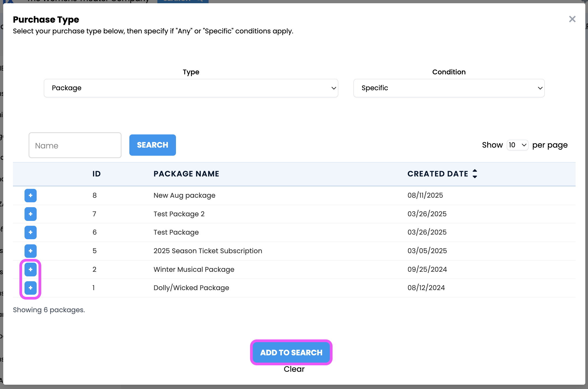Click the Created Date column header

pos(438,174)
